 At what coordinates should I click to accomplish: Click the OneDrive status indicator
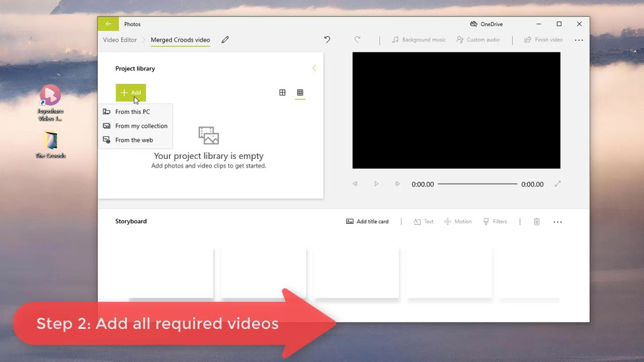(486, 24)
